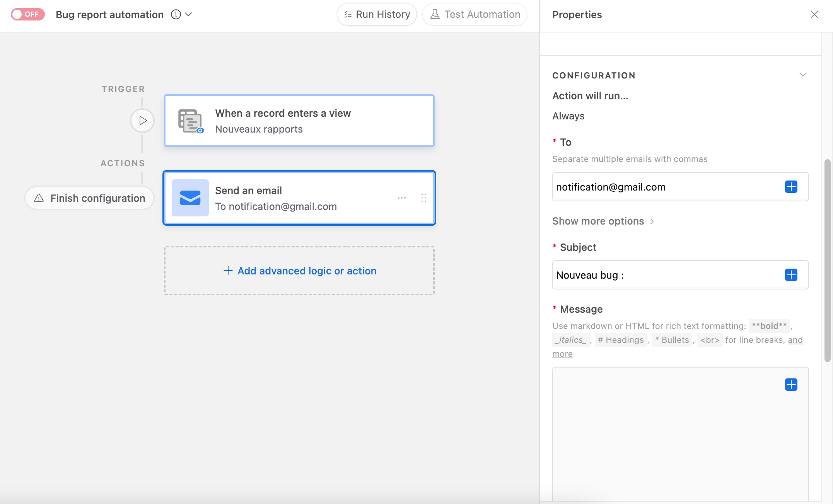
Task: Toggle the automation OFF switch on
Action: click(27, 14)
